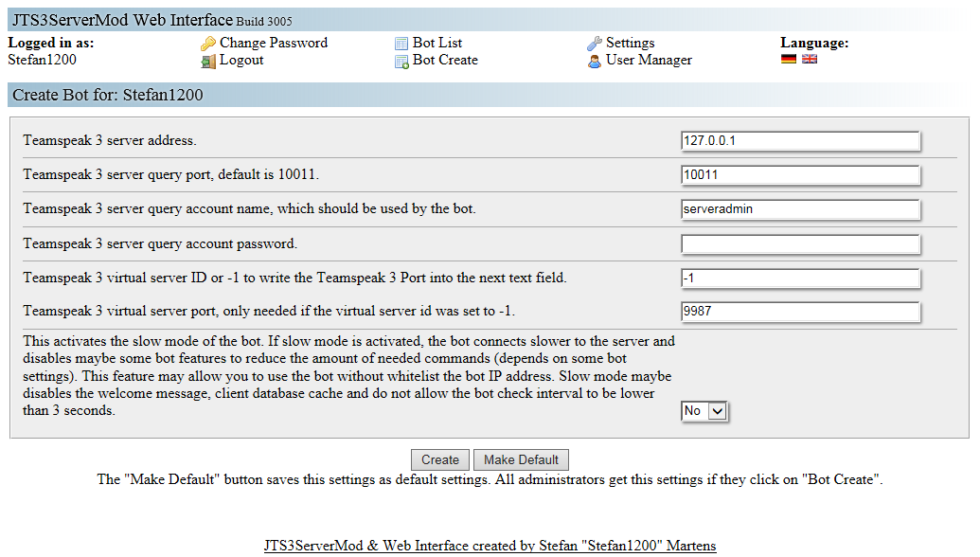Click the Bot Create icon with plus

click(x=401, y=62)
